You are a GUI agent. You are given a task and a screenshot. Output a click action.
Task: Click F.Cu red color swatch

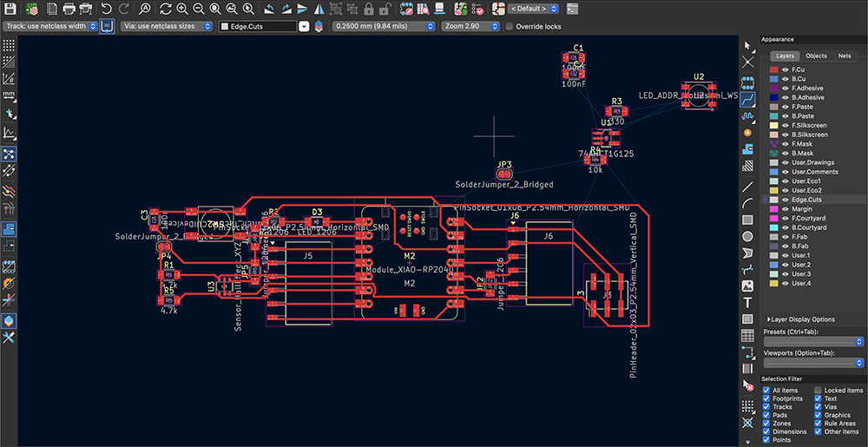(774, 69)
